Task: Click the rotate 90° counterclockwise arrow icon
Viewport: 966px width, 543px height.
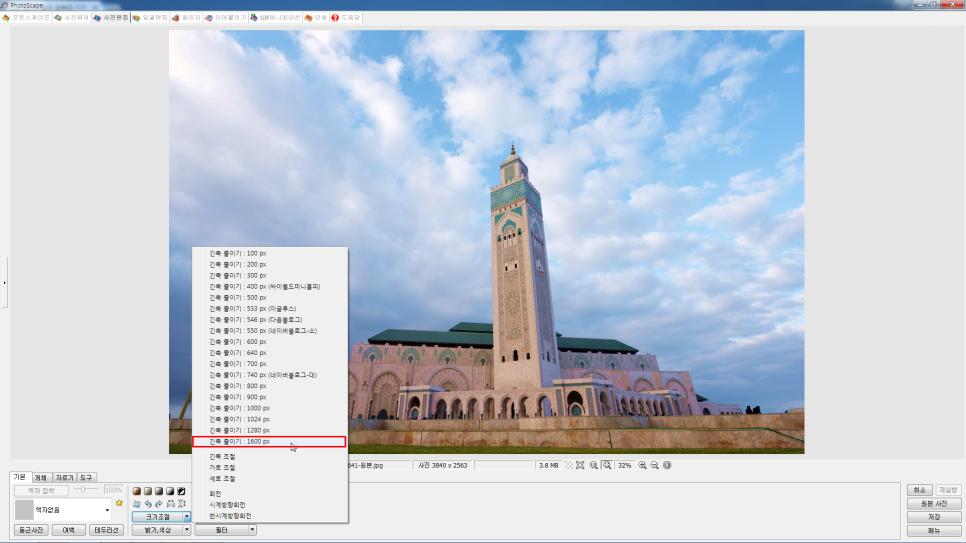Action: pos(147,504)
